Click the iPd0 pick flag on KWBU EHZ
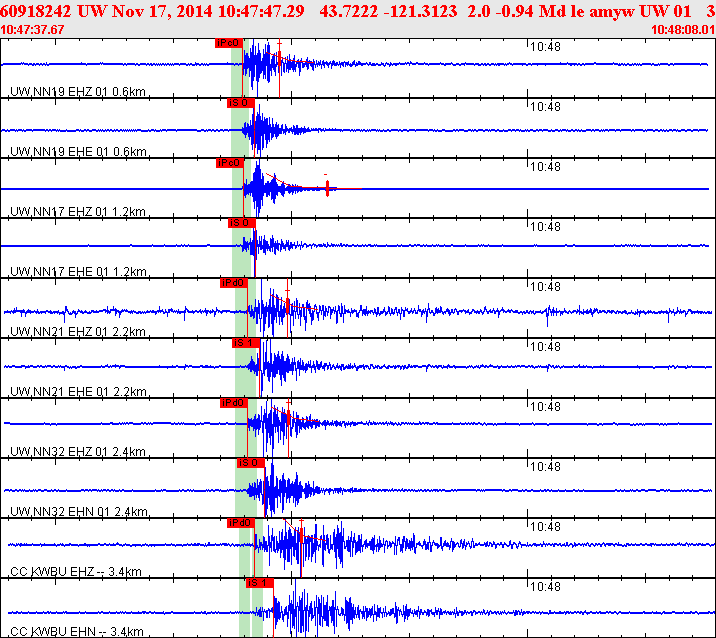 pyautogui.click(x=241, y=523)
